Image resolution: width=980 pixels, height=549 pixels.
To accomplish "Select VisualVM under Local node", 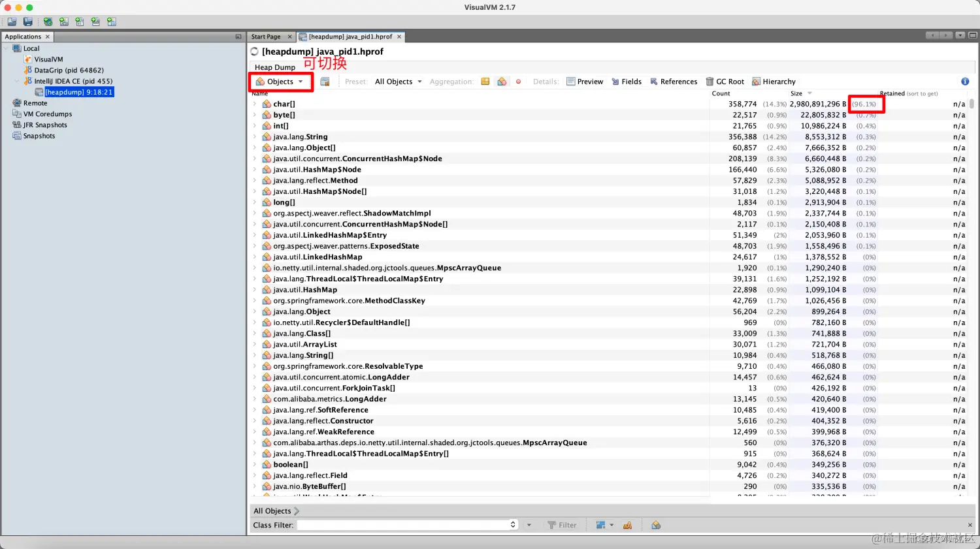I will point(44,59).
